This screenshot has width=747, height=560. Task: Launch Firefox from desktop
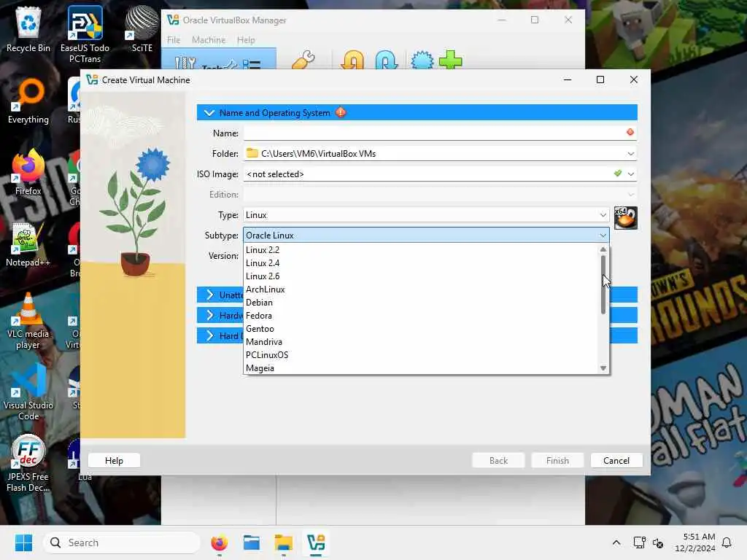pos(28,172)
